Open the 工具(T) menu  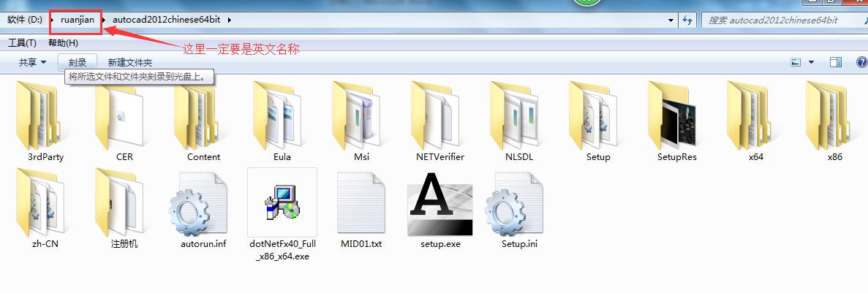pos(22,42)
